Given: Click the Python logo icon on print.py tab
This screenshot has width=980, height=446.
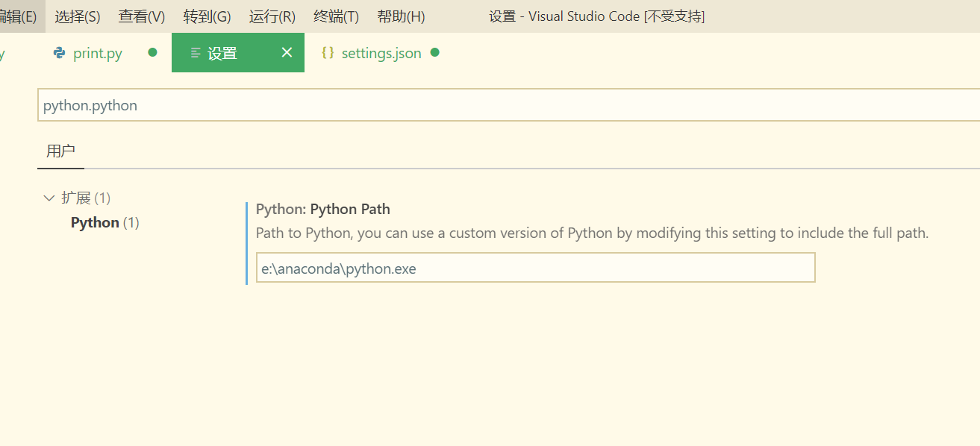Looking at the screenshot, I should tap(59, 52).
